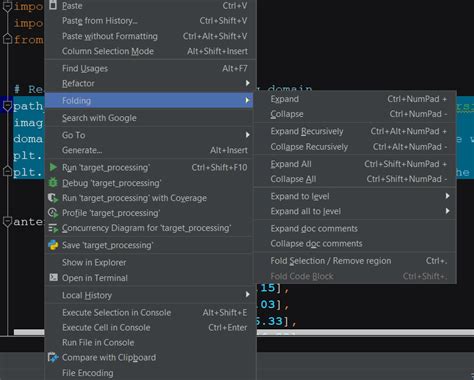Choose Paste without Formatting

150,36
